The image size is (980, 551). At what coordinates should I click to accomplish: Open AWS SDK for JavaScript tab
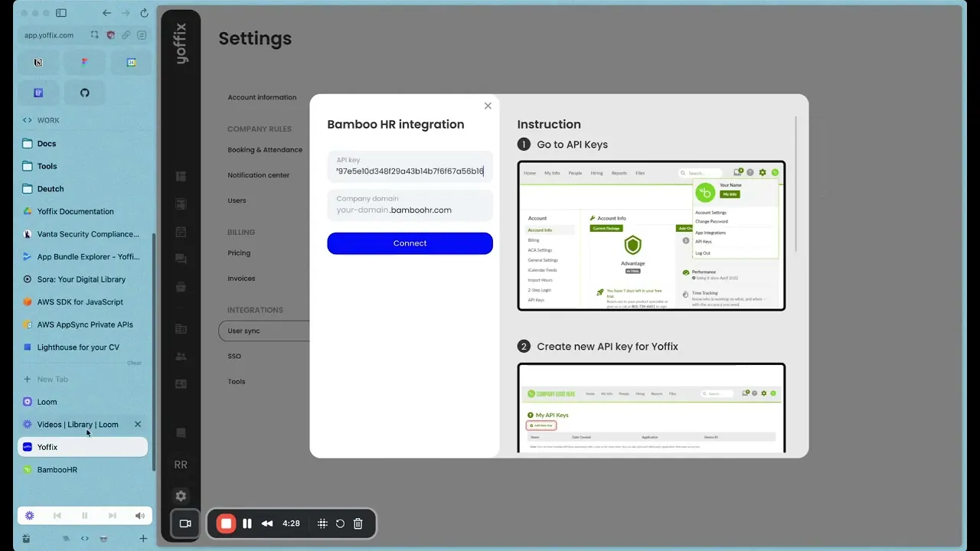coord(84,302)
